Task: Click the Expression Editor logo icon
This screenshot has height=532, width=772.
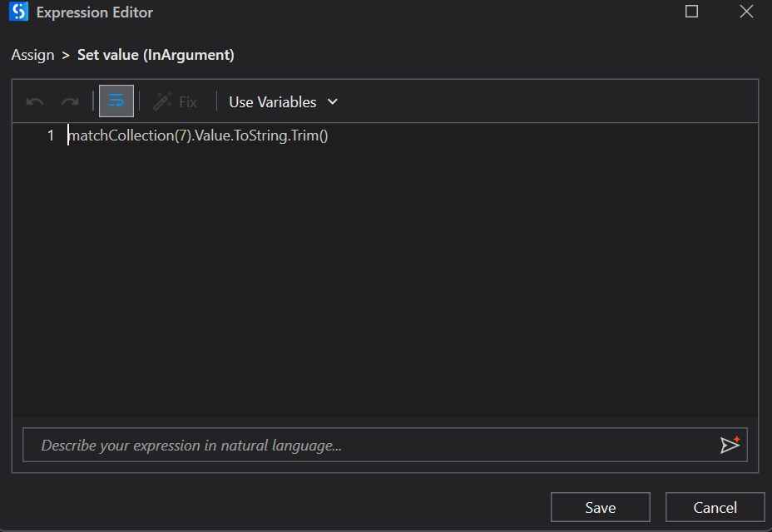Action: 17,12
